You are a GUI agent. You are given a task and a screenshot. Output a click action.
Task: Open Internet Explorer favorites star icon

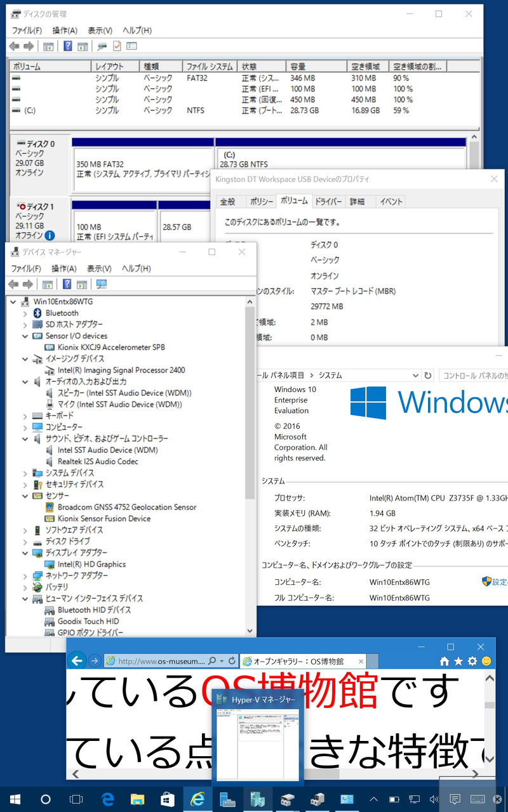(x=458, y=661)
